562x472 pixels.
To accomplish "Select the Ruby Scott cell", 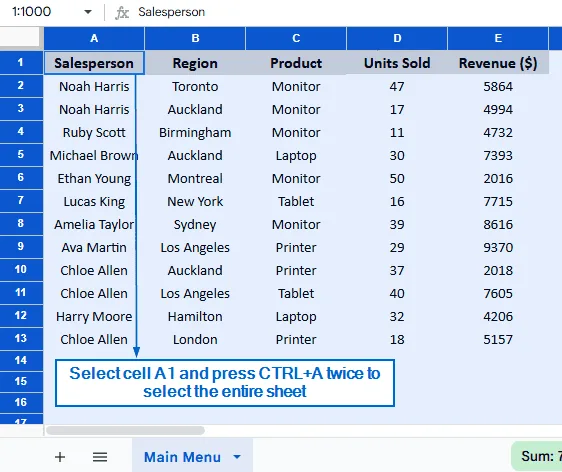I will [x=94, y=133].
